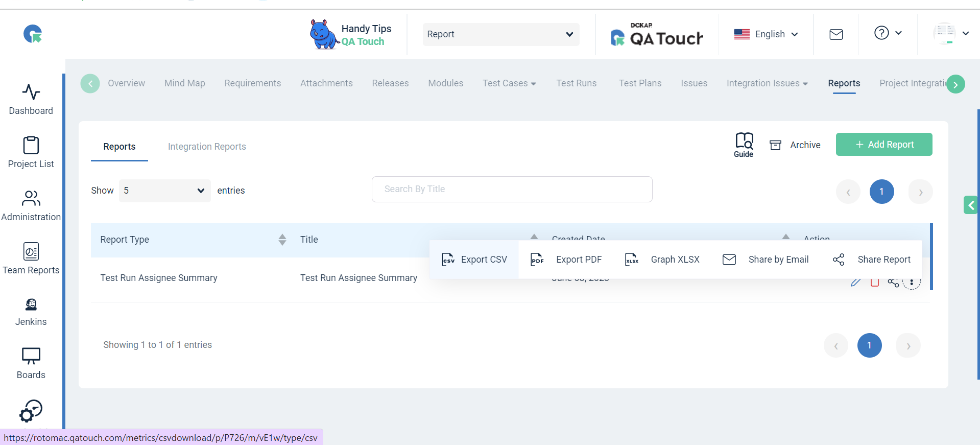The height and width of the screenshot is (445, 980).
Task: Click the Add Report button
Action: point(884,145)
